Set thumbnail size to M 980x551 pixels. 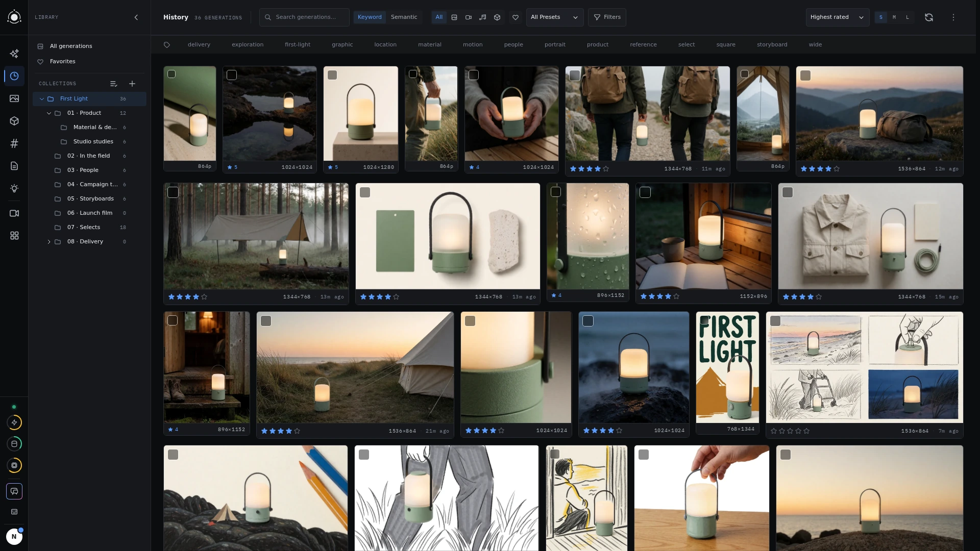pyautogui.click(x=894, y=17)
